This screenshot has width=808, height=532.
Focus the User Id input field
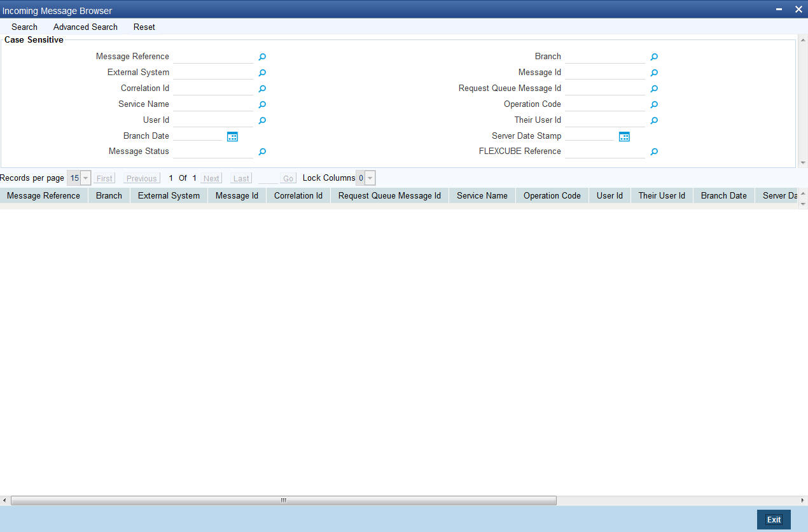pos(213,120)
